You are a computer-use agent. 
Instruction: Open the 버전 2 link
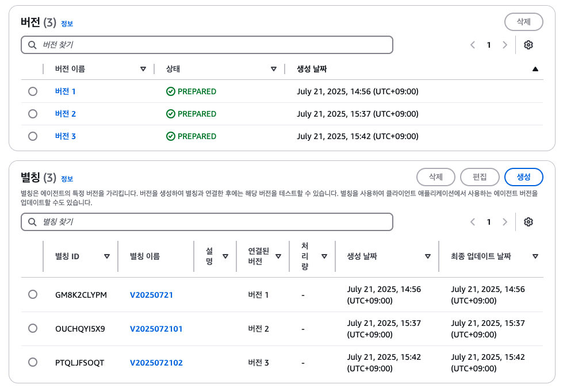tap(66, 114)
